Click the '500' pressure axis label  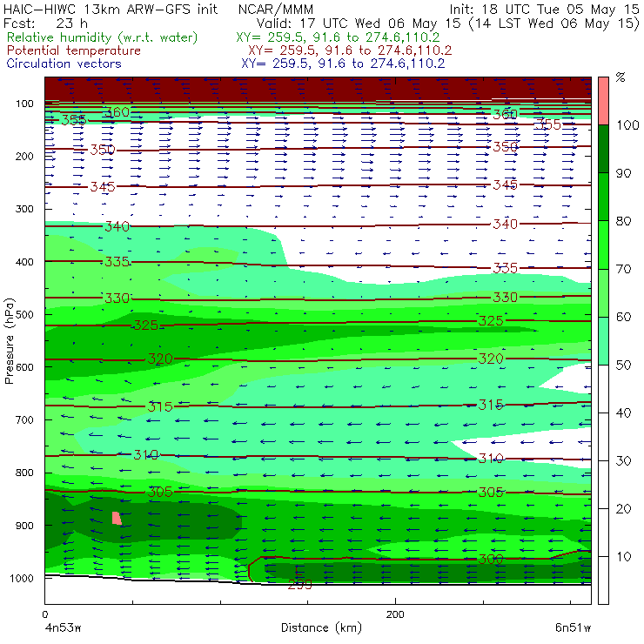[x=24, y=315]
